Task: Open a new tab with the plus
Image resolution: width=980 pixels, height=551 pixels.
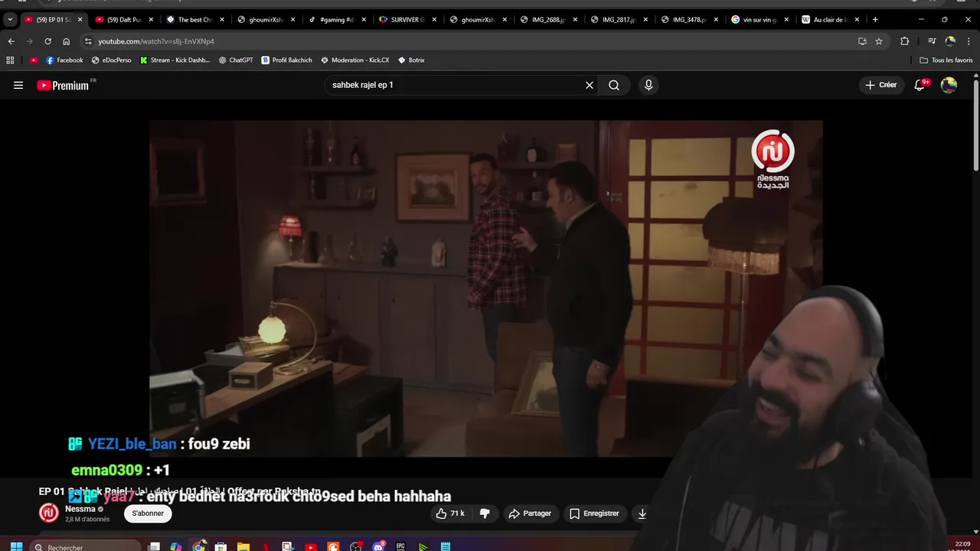Action: point(875,19)
